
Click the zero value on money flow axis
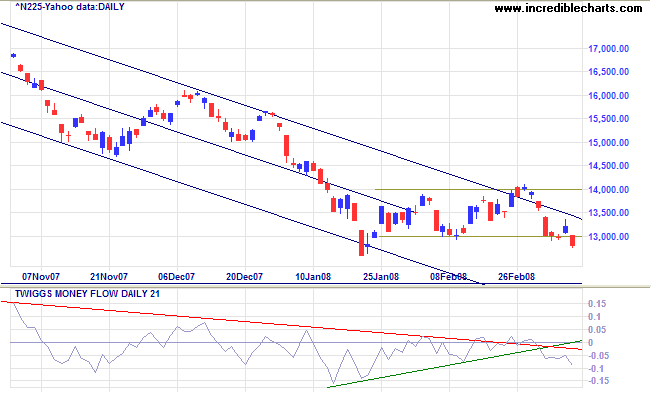tap(591, 343)
